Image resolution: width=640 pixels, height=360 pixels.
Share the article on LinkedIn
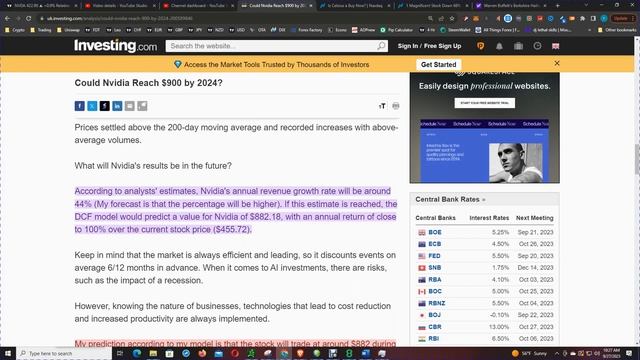tap(117, 106)
